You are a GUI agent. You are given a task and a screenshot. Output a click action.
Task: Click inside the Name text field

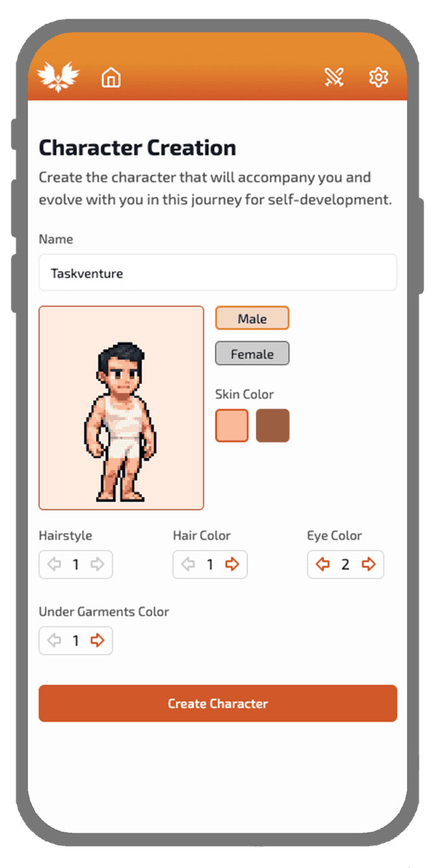coord(217,273)
